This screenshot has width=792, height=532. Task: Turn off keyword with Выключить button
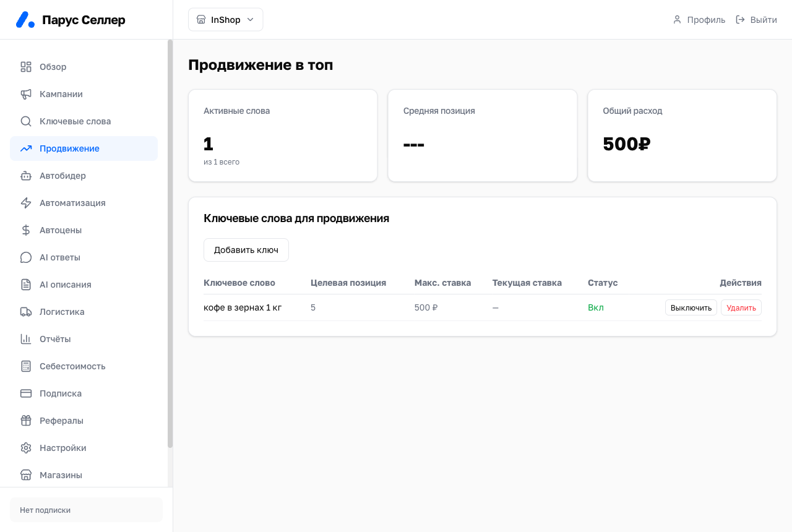click(x=691, y=307)
